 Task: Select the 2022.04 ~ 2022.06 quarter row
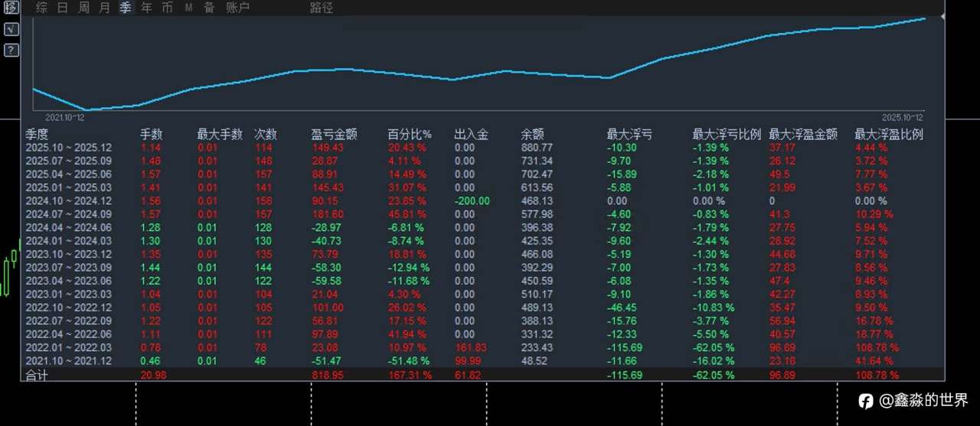click(482, 334)
